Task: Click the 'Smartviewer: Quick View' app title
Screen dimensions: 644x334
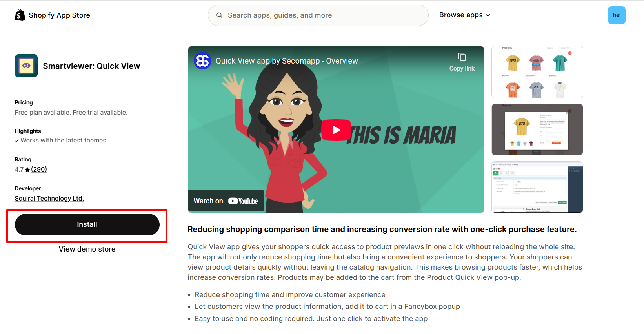Action: (91, 66)
